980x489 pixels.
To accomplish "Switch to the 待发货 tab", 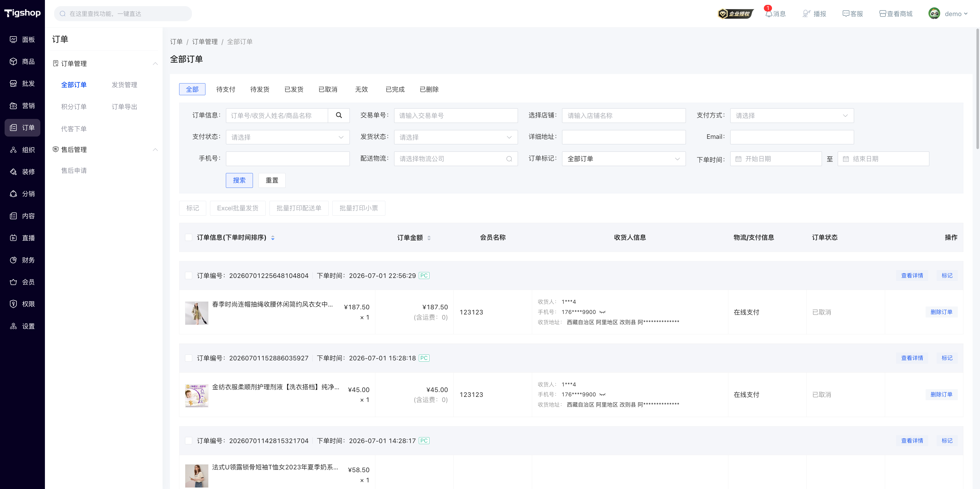I will pos(260,89).
